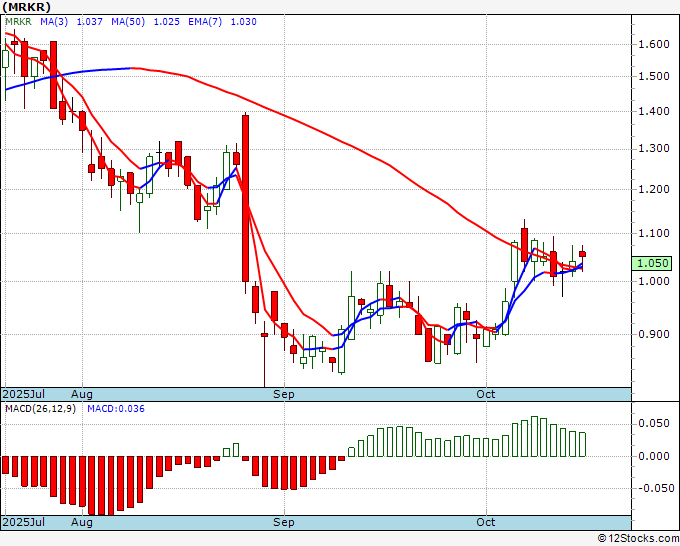The width and height of the screenshot is (680, 546).
Task: Click Oct on MACD time axis
Action: (486, 522)
